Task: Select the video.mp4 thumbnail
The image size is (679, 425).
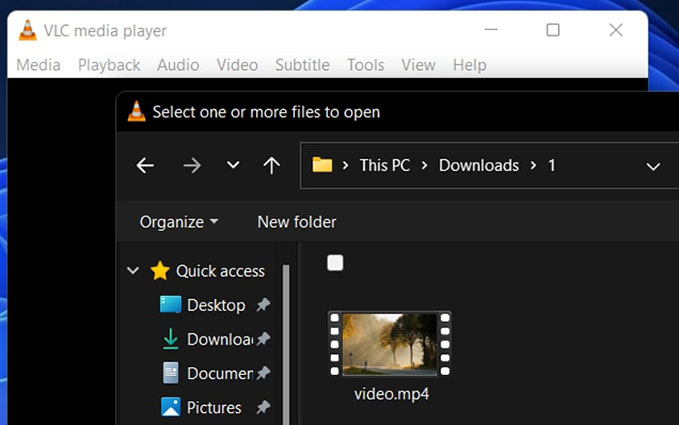Action: (390, 344)
